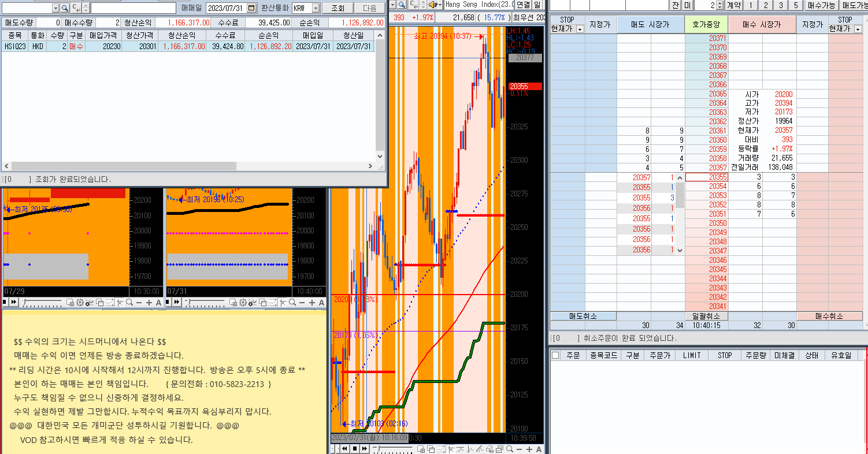Image resolution: width=868 pixels, height=454 pixels.
Task: Click the 미 button in the order panel
Action: coord(687,5)
